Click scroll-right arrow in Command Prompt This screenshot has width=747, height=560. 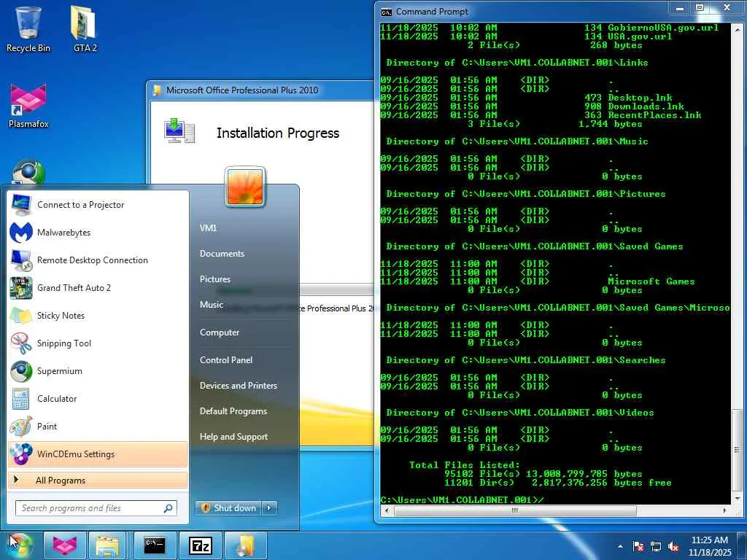(724, 510)
